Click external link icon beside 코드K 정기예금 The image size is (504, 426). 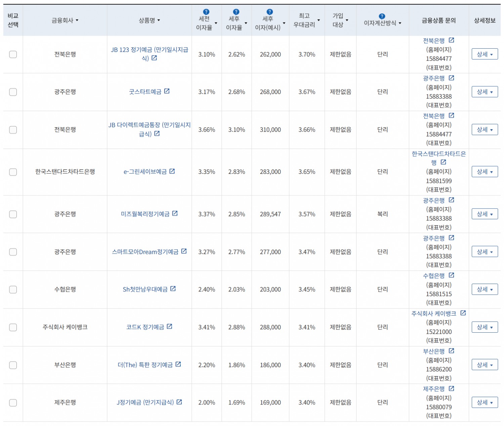170,326
